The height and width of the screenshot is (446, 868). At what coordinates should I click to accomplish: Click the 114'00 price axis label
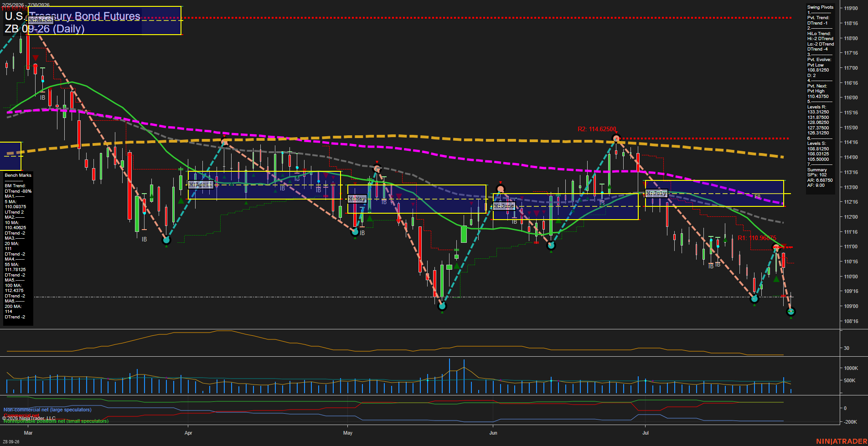[x=851, y=157]
